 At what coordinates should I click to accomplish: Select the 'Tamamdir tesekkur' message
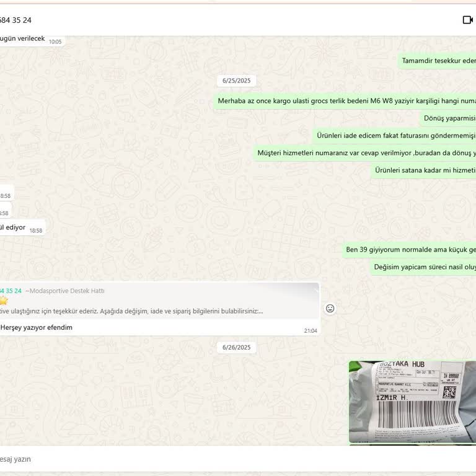(437, 61)
